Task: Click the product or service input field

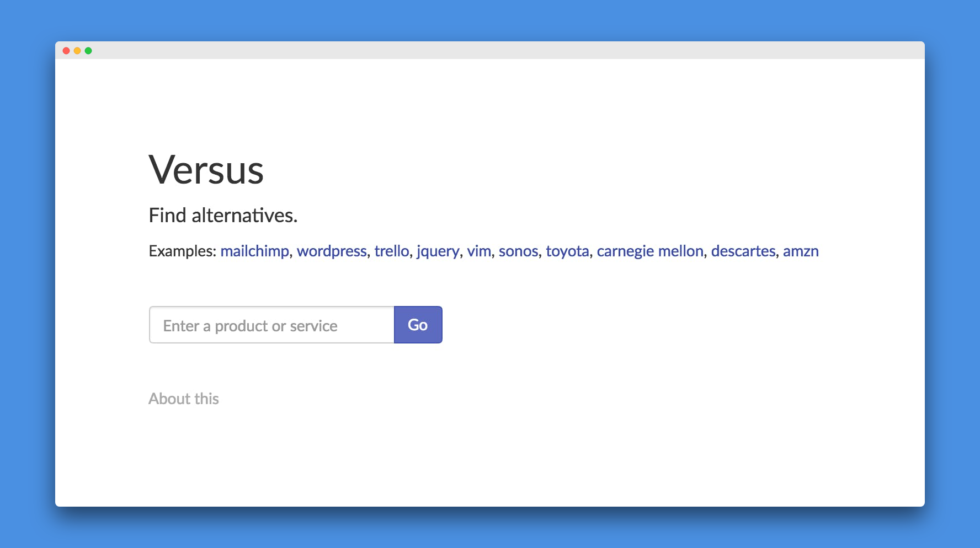Action: click(270, 325)
